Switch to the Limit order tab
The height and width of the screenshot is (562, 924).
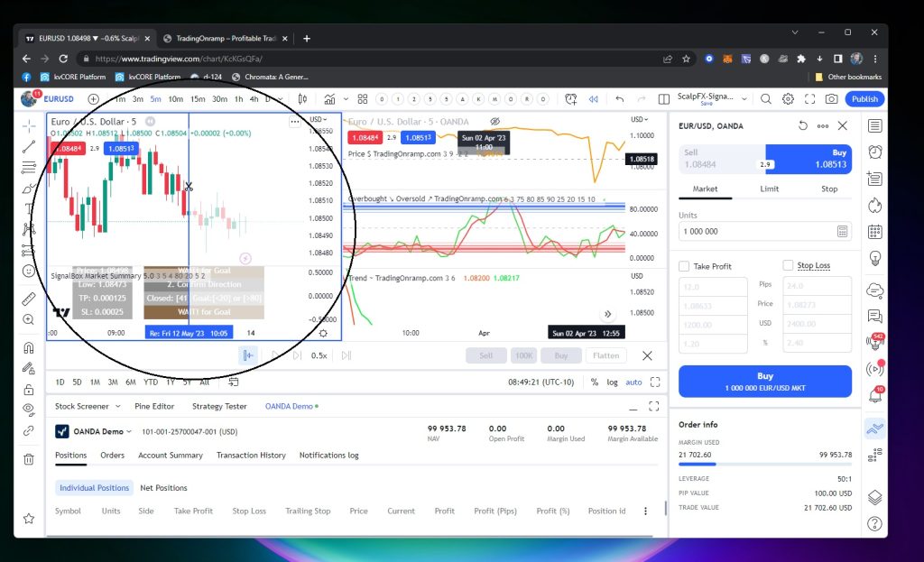[769, 189]
